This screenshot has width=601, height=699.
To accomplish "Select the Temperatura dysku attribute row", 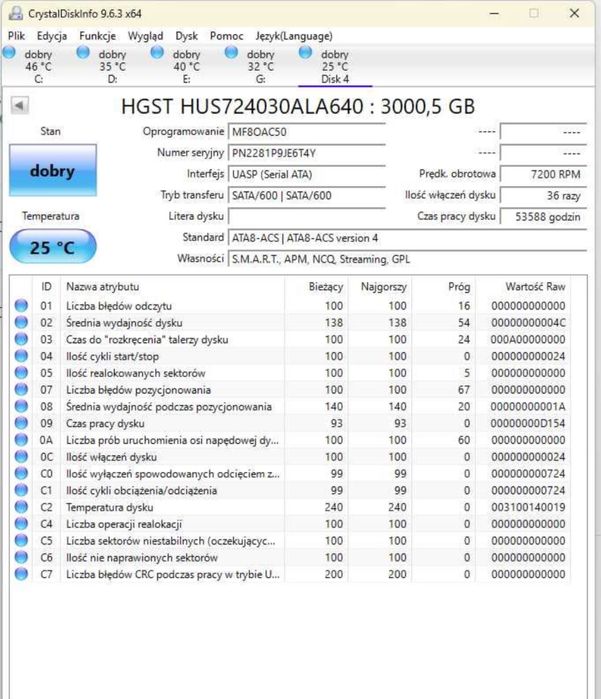I will 290,507.
